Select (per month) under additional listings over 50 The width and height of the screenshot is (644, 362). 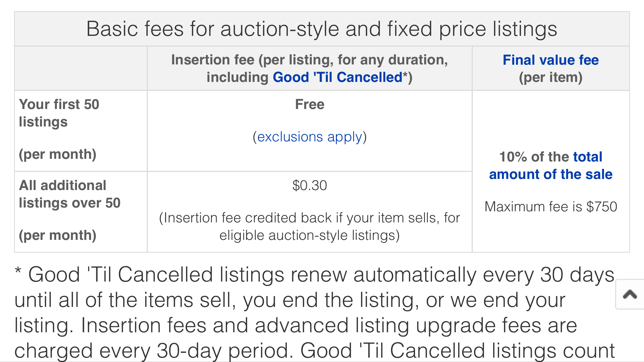click(x=58, y=236)
